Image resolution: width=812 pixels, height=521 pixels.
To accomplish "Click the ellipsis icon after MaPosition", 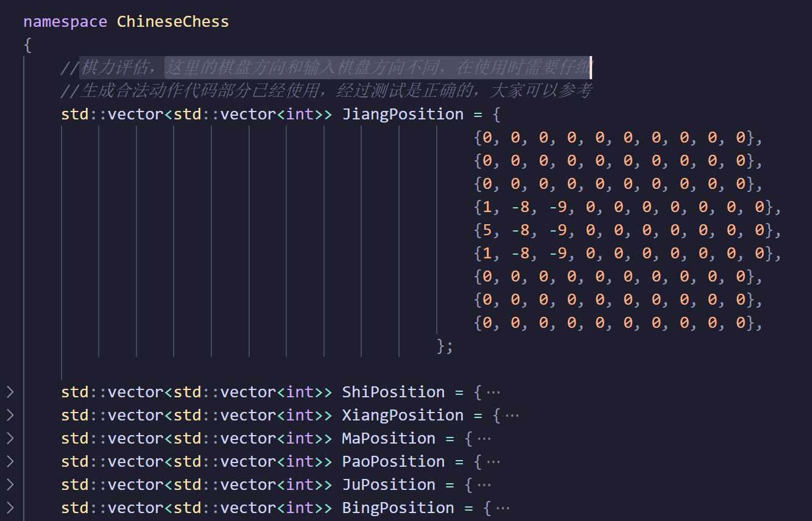I will 484,439.
